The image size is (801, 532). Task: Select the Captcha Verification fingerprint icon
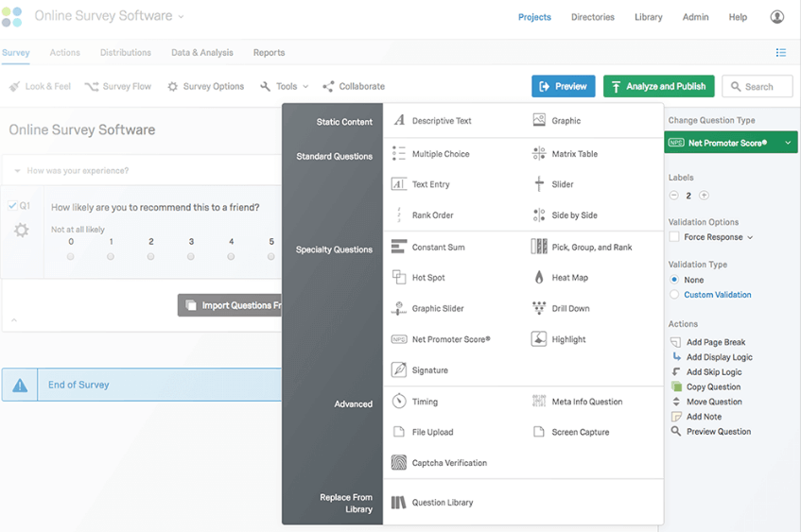[399, 463]
